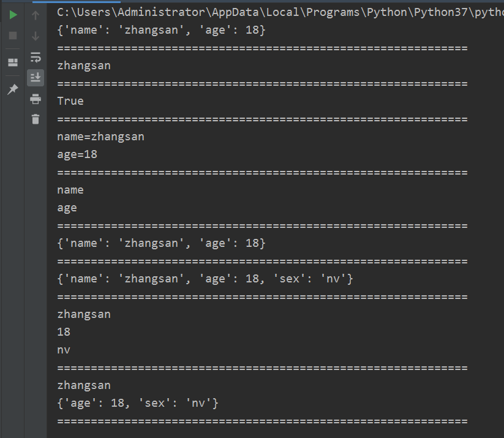The width and height of the screenshot is (504, 438).
Task: Click the first 'zhangsan' output line
Action: 84,66
